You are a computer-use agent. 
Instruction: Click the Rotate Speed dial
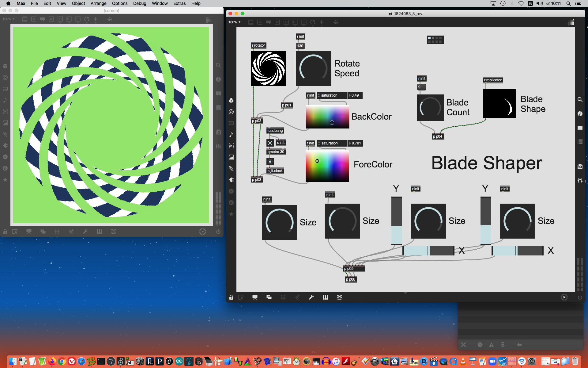313,68
